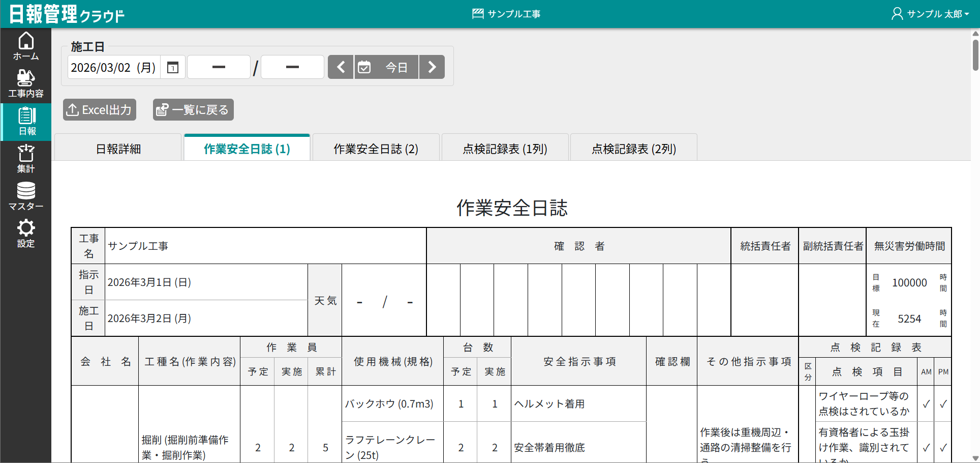
Task: Advance to the next day arrow
Action: (432, 67)
